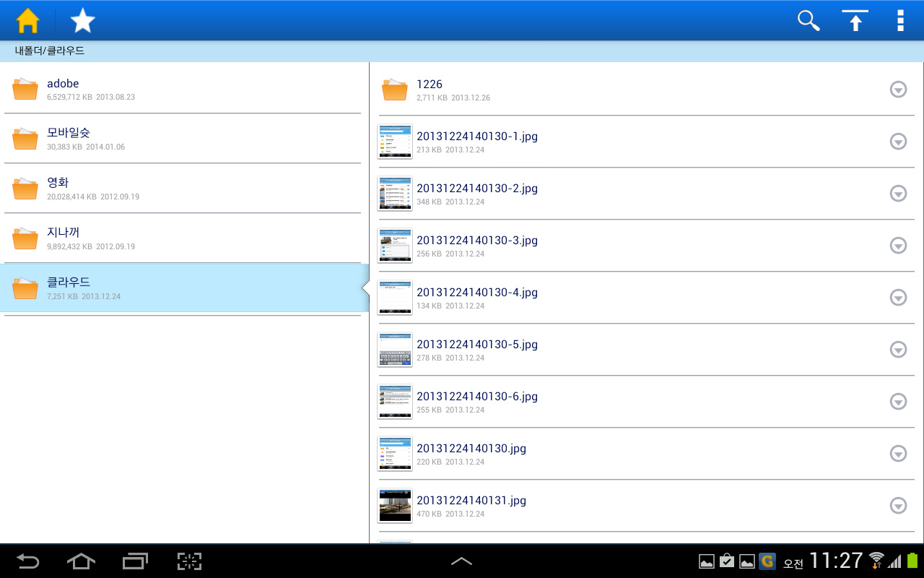The width and height of the screenshot is (924, 578).
Task: Expand options for 20131224140130-1.jpg
Action: [898, 142]
